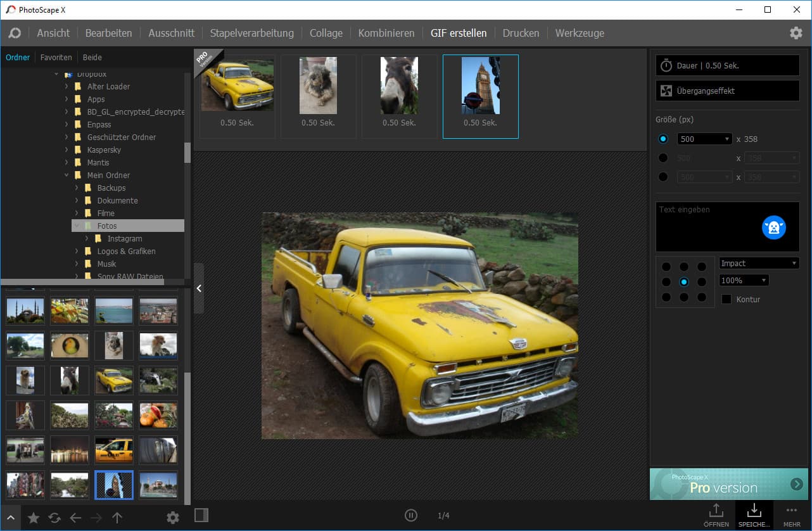Click the Öffnen export icon

point(716,515)
